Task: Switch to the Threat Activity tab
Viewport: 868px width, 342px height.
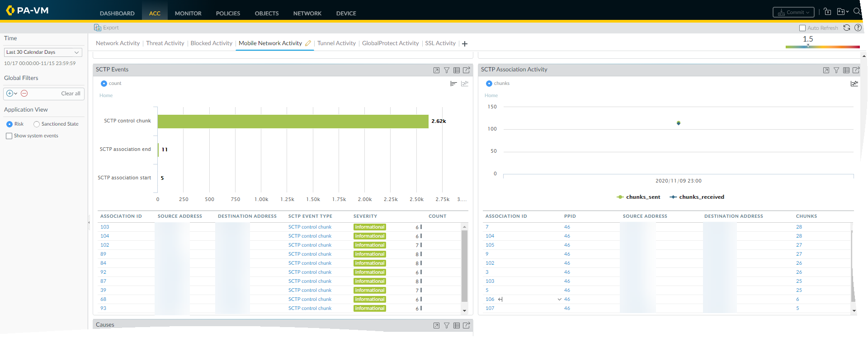Action: 165,43
